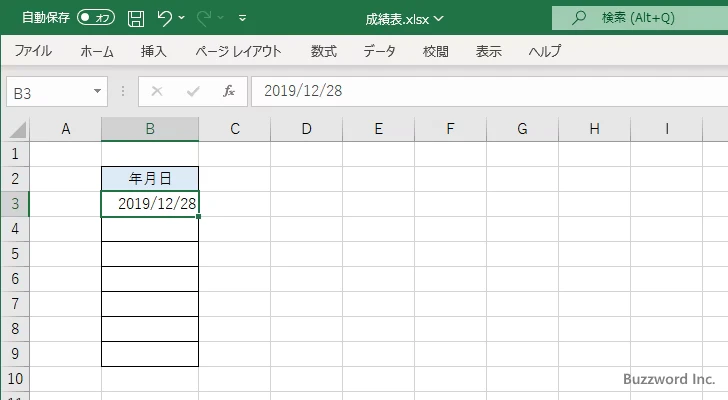Image resolution: width=728 pixels, height=400 pixels.
Task: Select row 6 header
Action: coord(15,279)
